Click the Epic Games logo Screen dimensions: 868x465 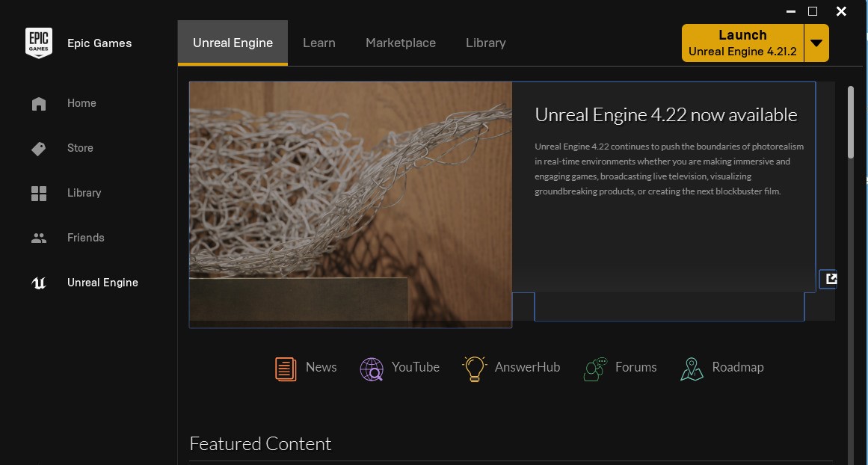[38, 43]
